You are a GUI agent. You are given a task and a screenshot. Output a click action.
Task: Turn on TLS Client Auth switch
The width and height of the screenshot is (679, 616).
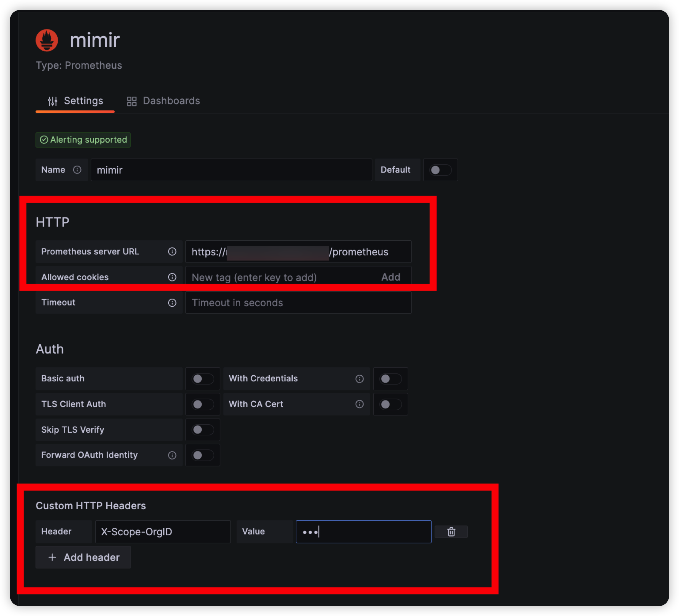click(202, 404)
